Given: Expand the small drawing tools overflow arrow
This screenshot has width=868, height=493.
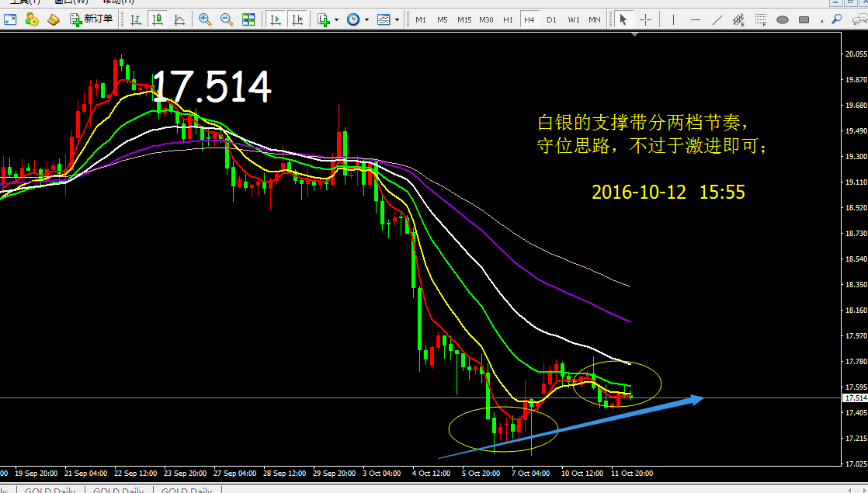Looking at the screenshot, I should click(822, 20).
